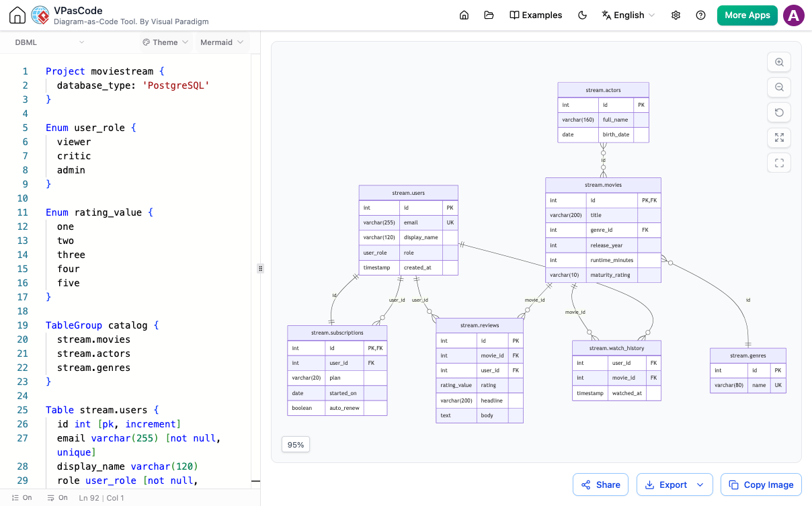Open the folder icon in top toolbar
Screen dimensions: 812x506
coord(489,15)
